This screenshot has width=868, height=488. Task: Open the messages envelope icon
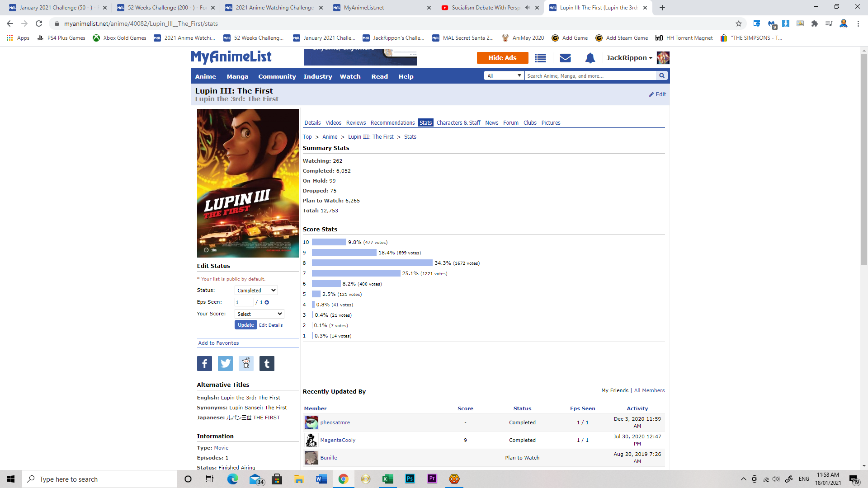coord(565,58)
